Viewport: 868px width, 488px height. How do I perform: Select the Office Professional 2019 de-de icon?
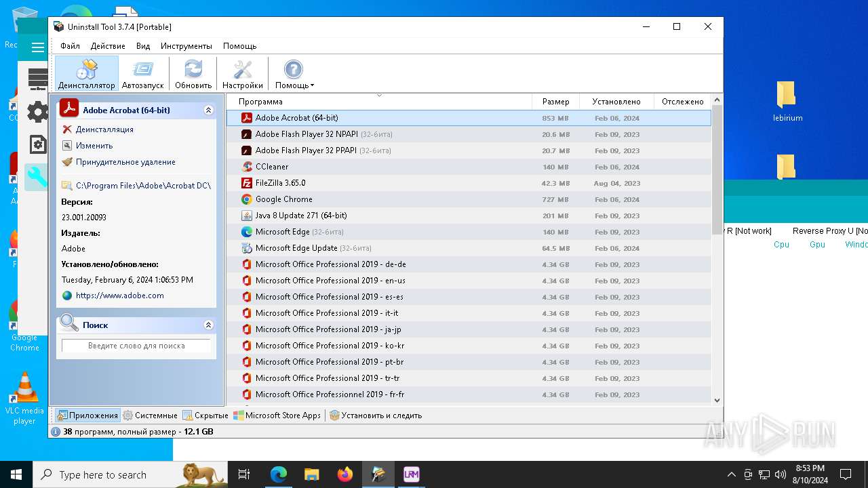point(247,264)
